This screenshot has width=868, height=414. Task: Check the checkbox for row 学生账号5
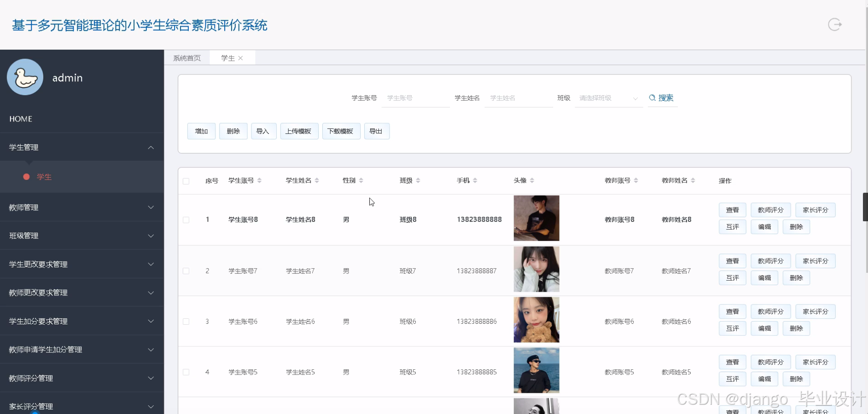pos(186,372)
